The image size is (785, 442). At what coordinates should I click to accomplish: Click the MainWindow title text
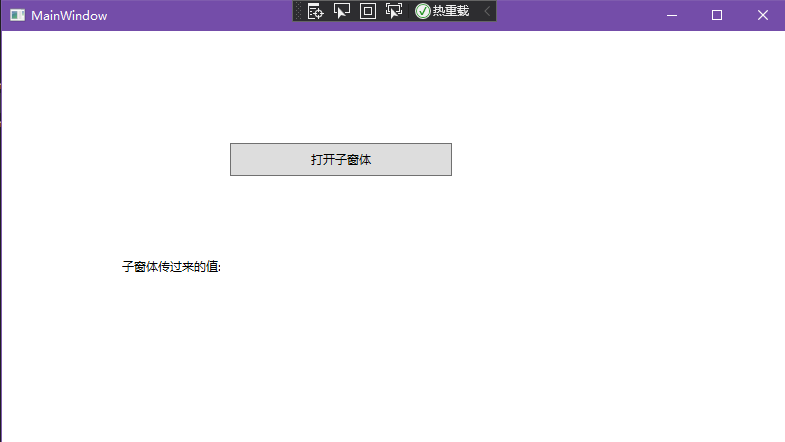pyautogui.click(x=69, y=16)
